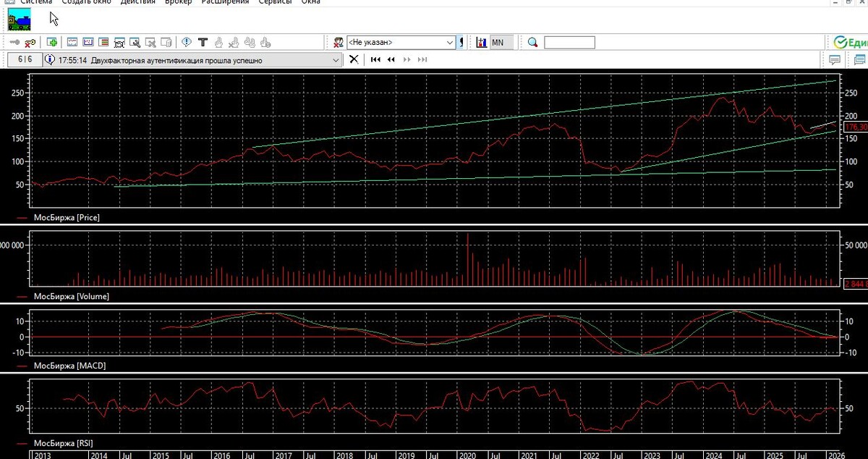868x459 pixels.
Task: Click the МосБиржа [RSI] legend label
Action: point(63,443)
